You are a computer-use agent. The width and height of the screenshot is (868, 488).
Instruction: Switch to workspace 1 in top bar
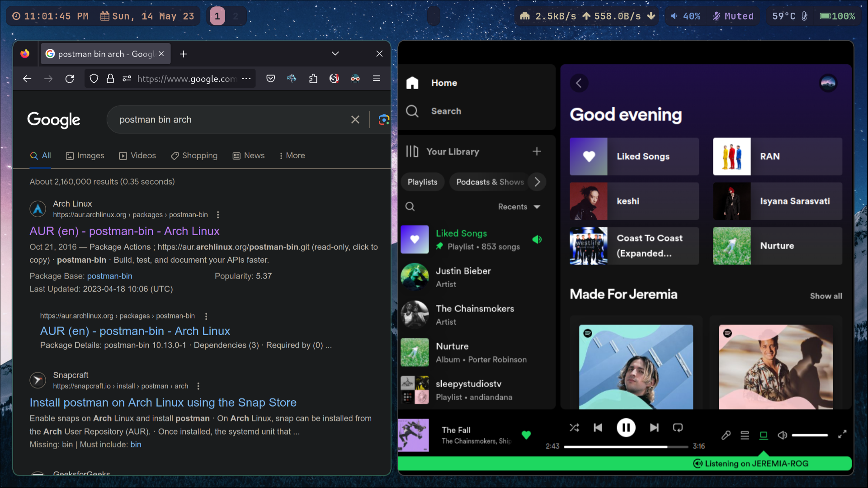217,16
